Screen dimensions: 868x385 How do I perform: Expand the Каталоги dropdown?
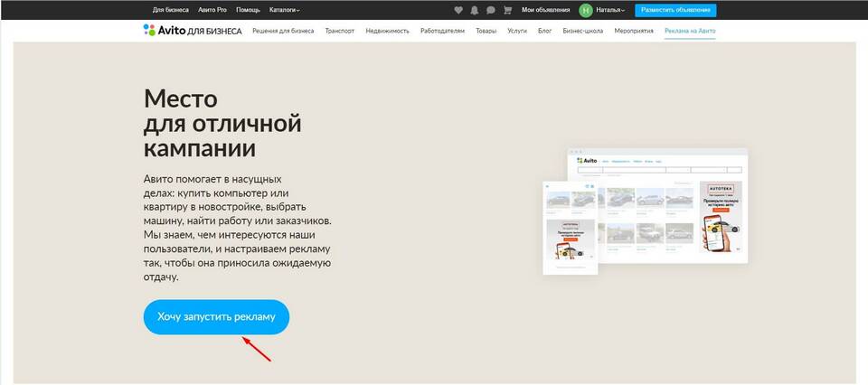285,10
